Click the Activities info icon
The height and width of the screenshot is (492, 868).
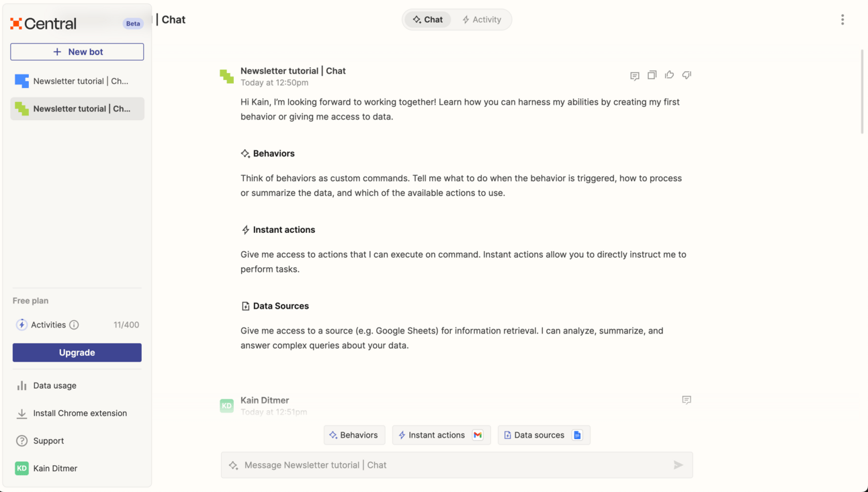pos(74,325)
